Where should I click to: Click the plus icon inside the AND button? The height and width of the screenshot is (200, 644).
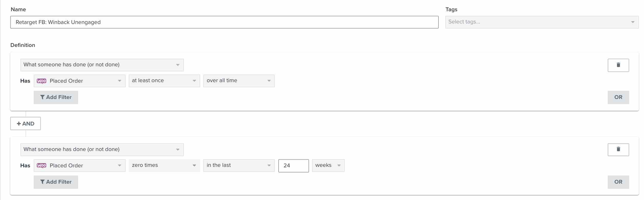19,123
